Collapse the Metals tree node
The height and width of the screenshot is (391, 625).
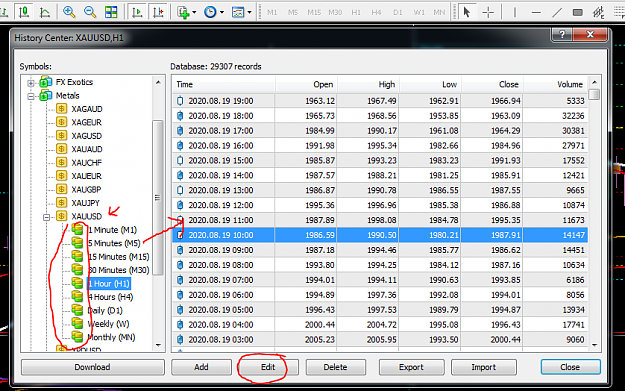pos(31,96)
